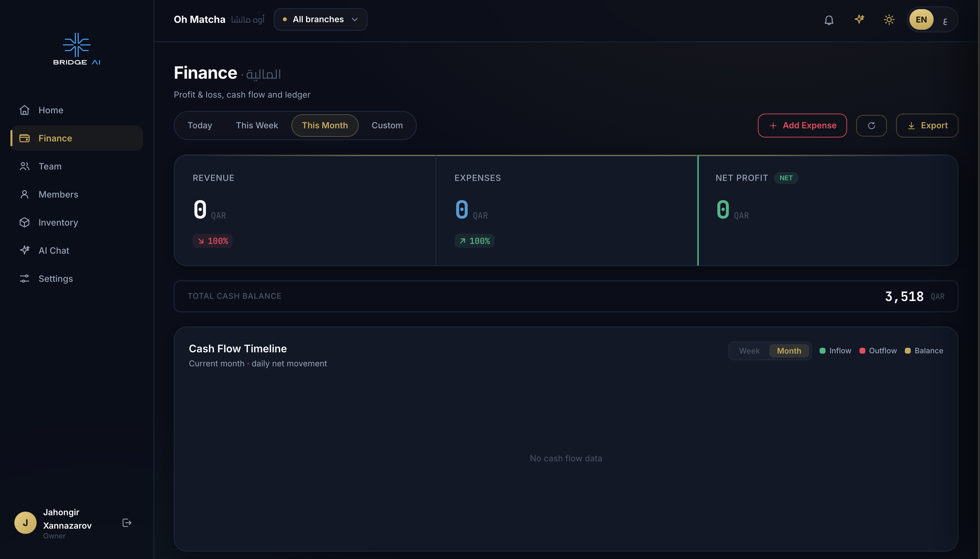
Task: Click the Finance page heading
Action: tap(205, 73)
